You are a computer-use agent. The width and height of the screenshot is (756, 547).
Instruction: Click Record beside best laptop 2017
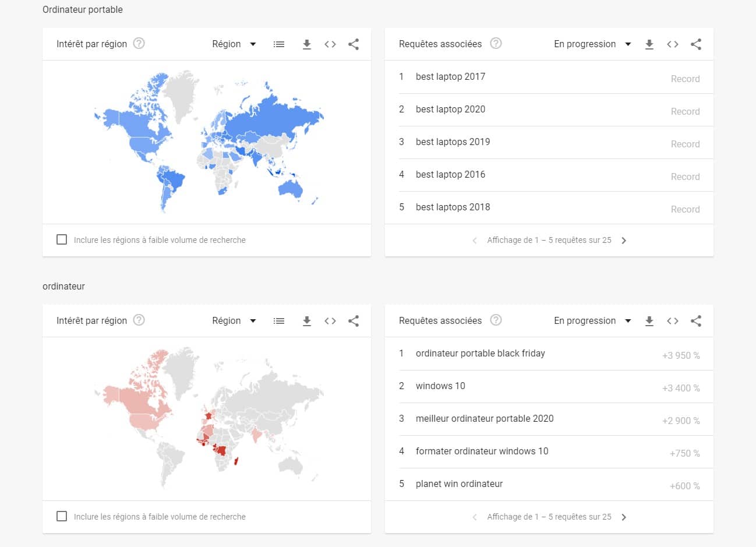(x=685, y=79)
